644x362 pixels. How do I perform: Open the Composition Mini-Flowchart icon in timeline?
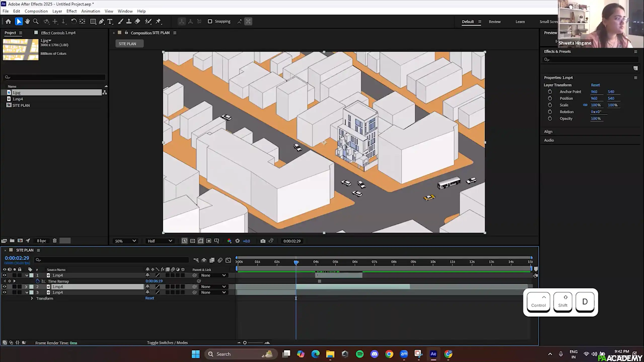tap(196, 260)
